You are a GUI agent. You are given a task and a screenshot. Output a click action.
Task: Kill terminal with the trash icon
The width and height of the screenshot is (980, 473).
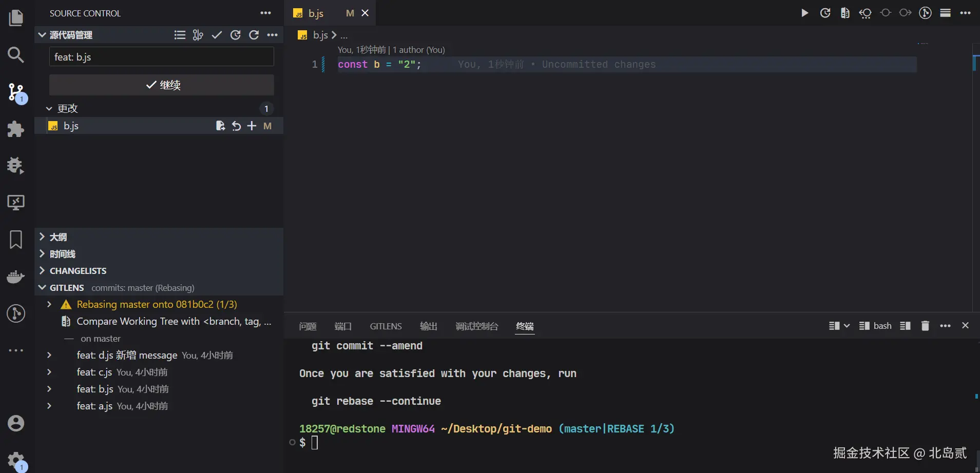pyautogui.click(x=925, y=326)
